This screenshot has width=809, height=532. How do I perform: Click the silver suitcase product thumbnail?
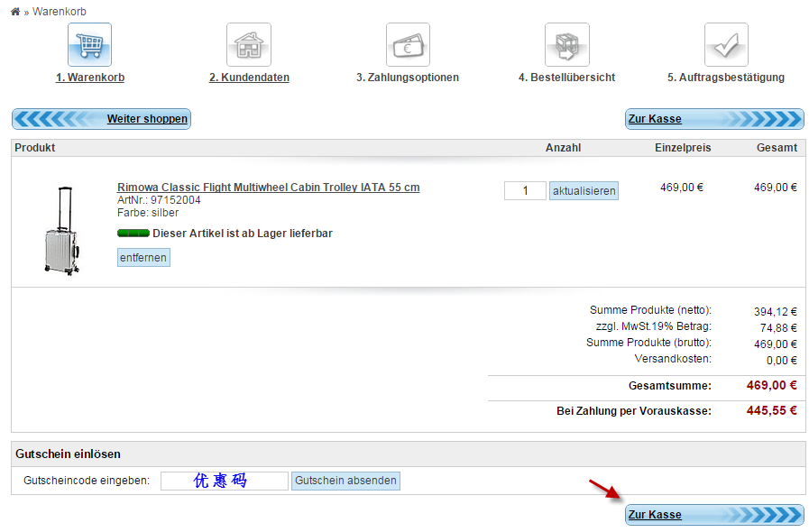62,230
